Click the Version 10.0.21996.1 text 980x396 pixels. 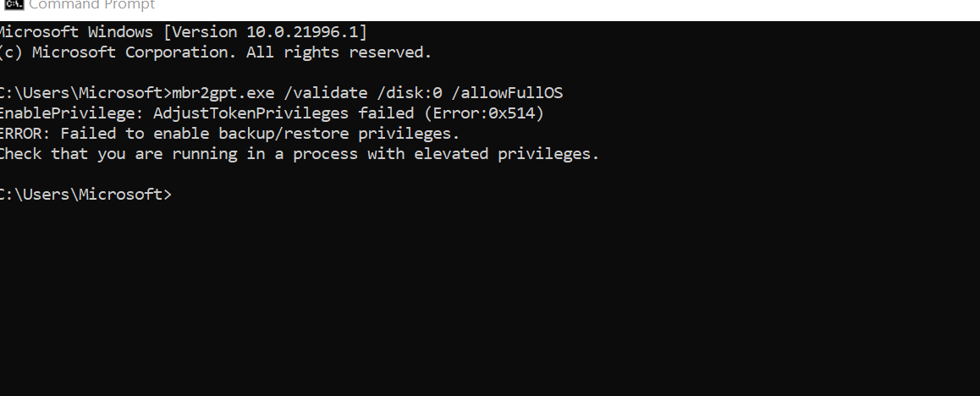tap(266, 32)
